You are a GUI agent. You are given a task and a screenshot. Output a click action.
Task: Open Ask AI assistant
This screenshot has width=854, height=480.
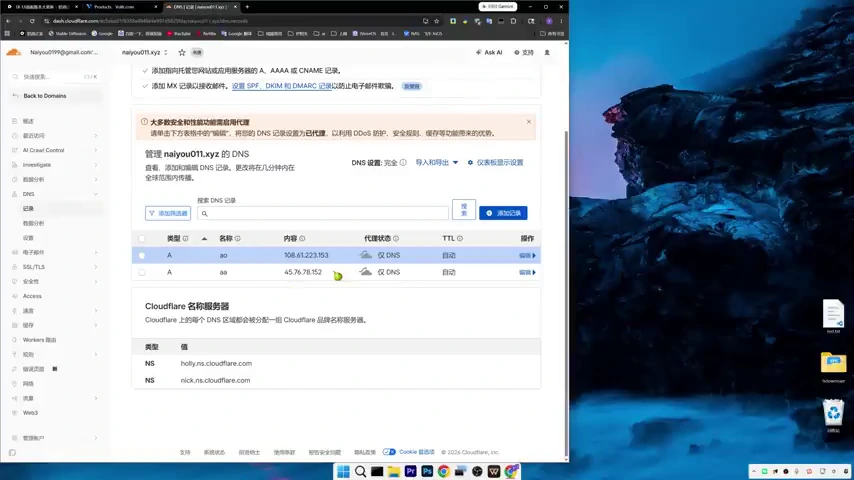[x=489, y=52]
